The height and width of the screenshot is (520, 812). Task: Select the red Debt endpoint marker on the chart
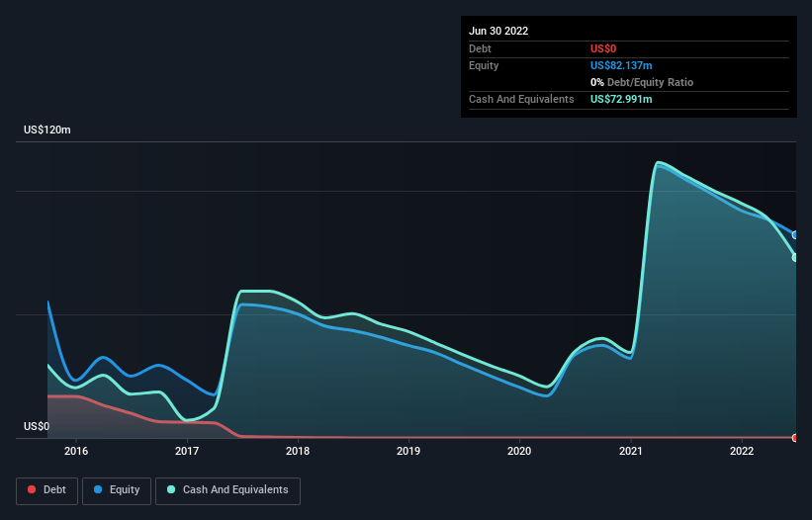796,438
